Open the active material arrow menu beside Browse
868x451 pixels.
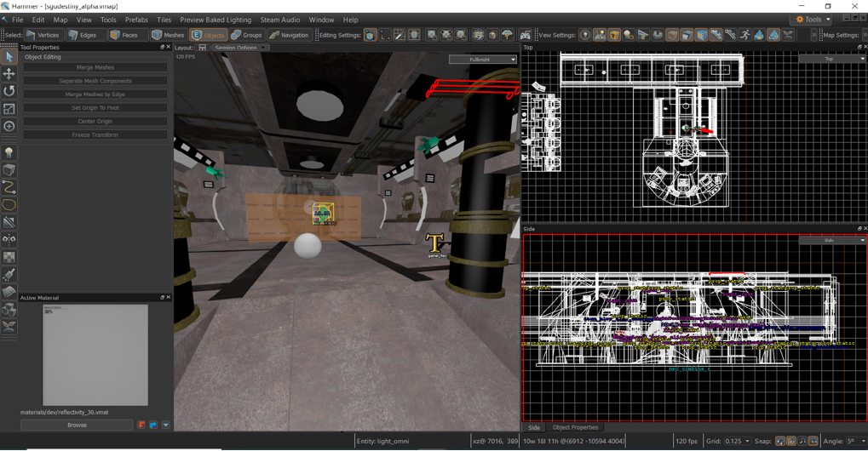[165, 425]
